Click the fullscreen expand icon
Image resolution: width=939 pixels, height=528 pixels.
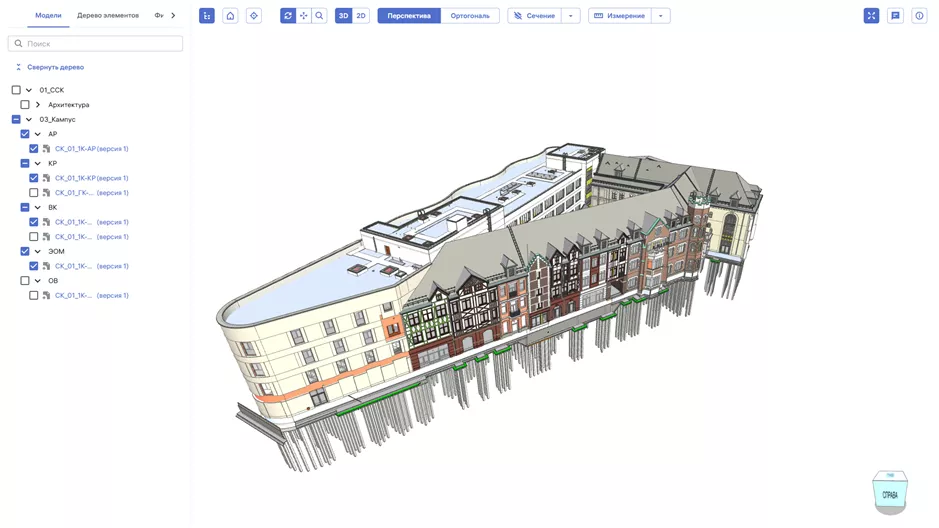pyautogui.click(x=871, y=16)
